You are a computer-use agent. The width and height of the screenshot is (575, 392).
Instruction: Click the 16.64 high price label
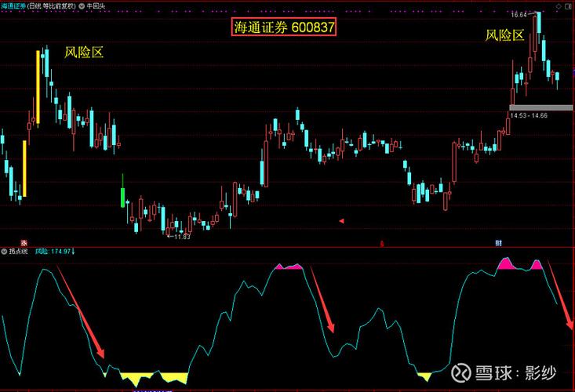[x=519, y=15]
